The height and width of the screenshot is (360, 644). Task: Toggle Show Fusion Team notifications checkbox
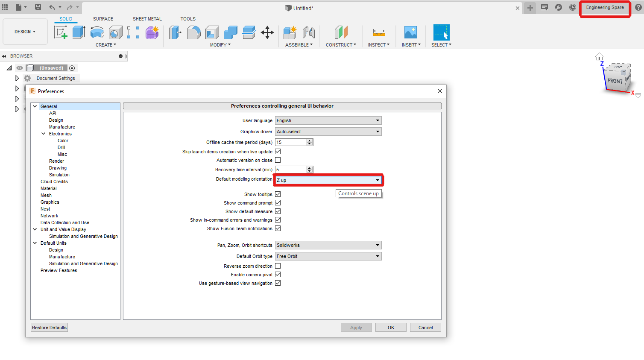click(278, 228)
